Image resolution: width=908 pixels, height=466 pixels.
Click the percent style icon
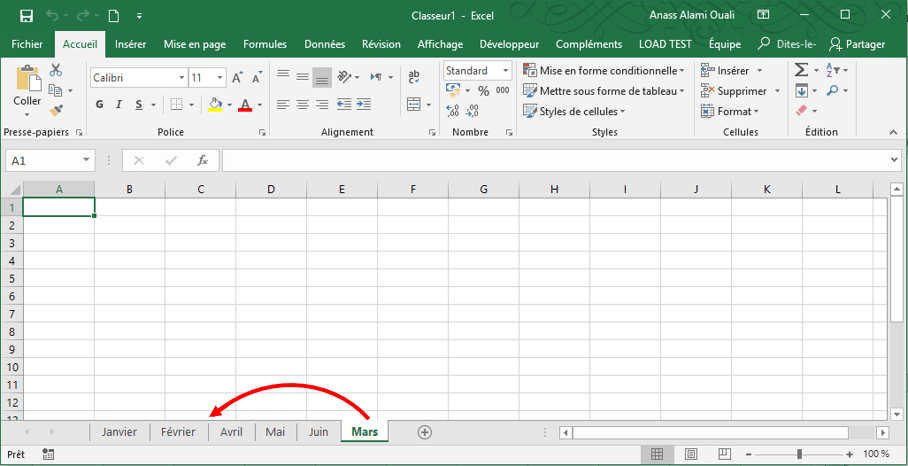tap(483, 91)
